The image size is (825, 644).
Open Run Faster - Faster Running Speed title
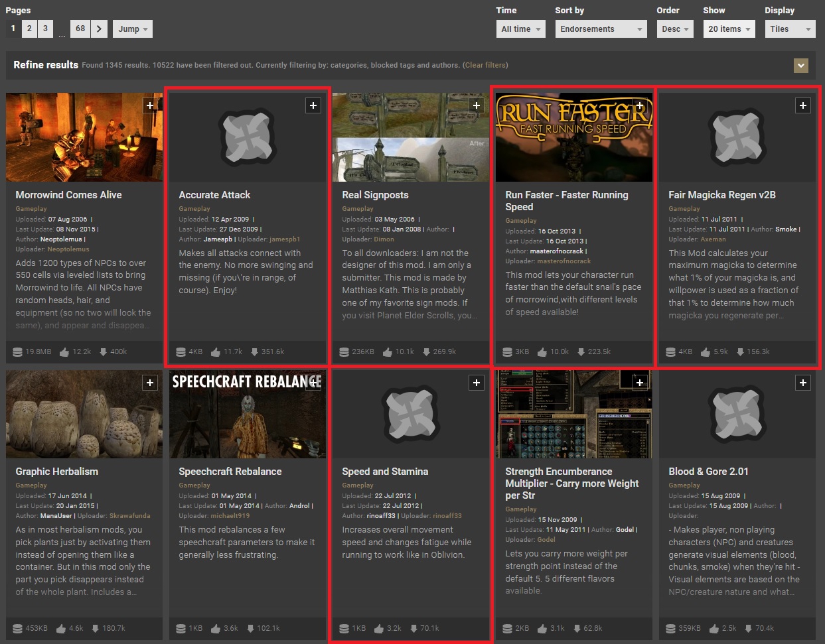[567, 201]
